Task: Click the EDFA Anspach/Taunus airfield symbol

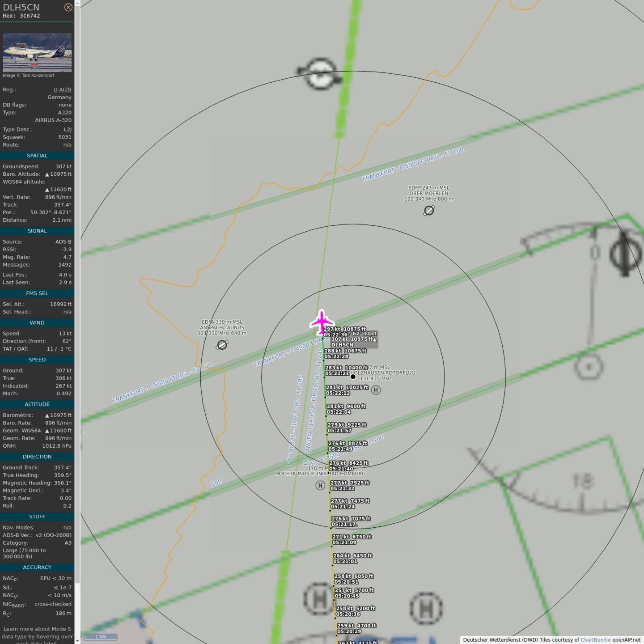Action: (x=222, y=345)
